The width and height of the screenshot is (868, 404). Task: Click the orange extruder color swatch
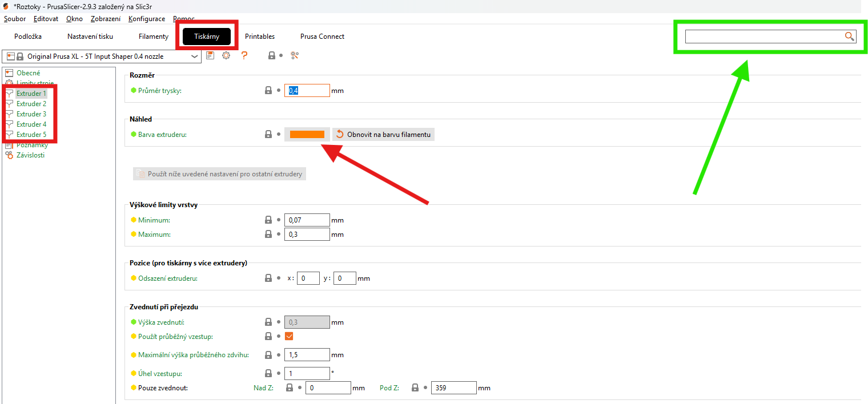[x=307, y=135]
